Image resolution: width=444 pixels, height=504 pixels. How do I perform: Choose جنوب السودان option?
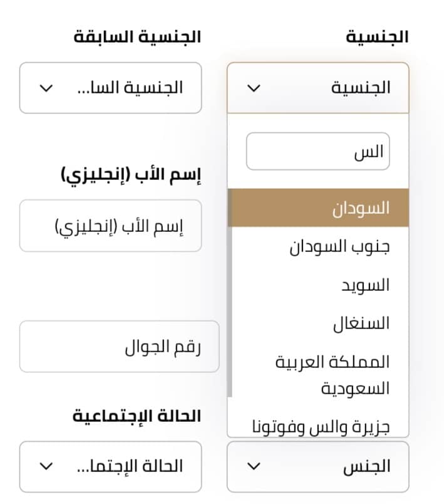click(x=319, y=246)
